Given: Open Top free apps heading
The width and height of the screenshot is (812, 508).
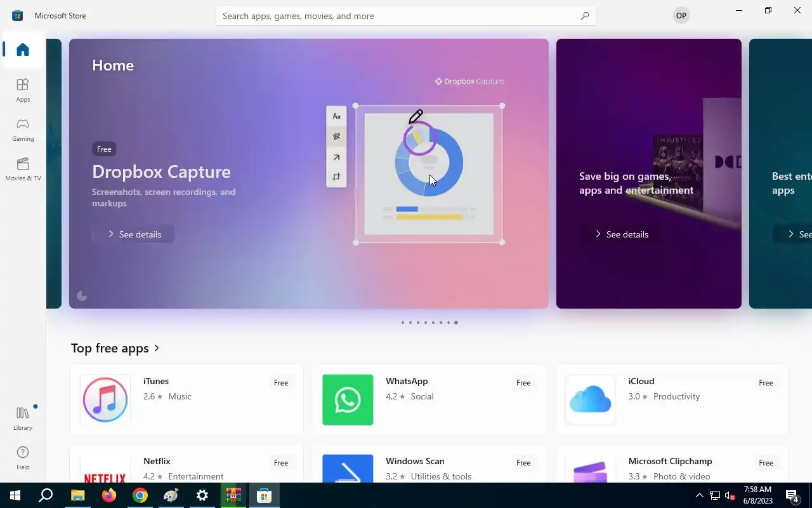Looking at the screenshot, I should [x=110, y=348].
